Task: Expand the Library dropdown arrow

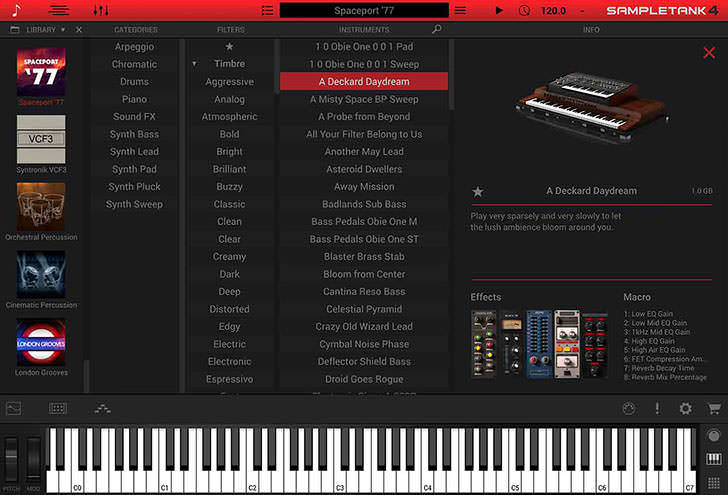Action: pyautogui.click(x=63, y=30)
